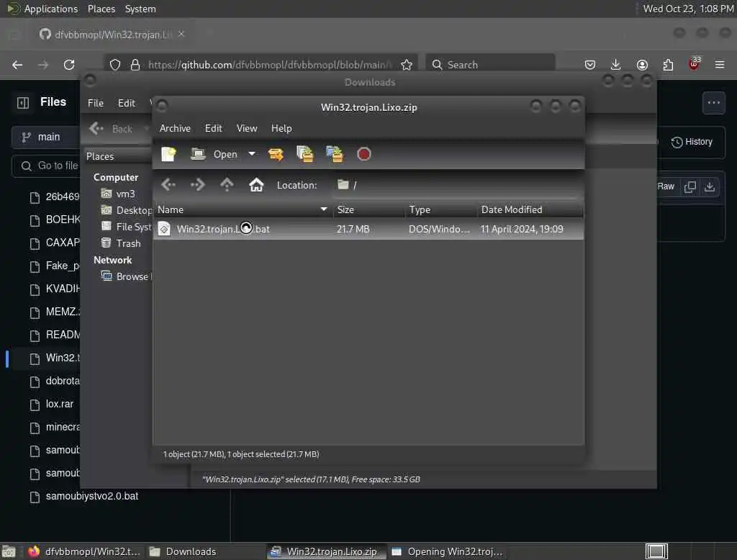This screenshot has width=737, height=560.
Task: Open Firefox hamburger application menu
Action: (720, 65)
